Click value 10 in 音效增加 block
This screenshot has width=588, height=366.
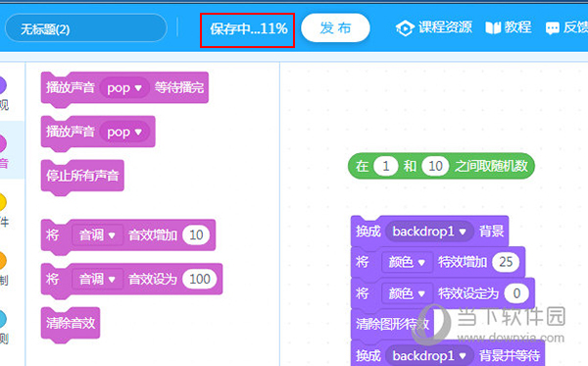coord(196,235)
